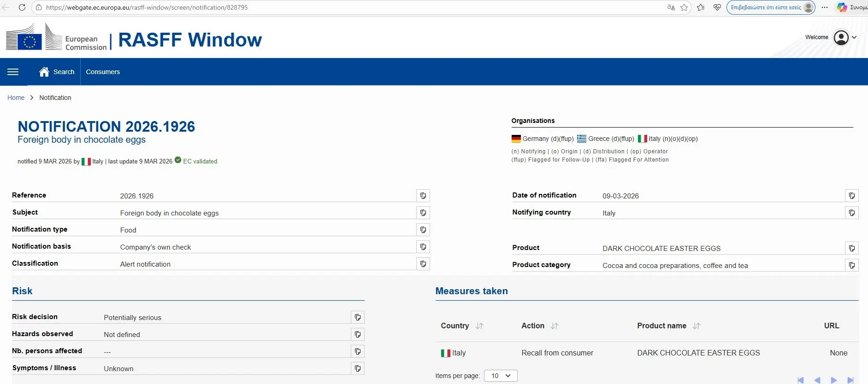Click the browser favorites star icon
Image resolution: width=868 pixels, height=384 pixels.
click(x=684, y=7)
